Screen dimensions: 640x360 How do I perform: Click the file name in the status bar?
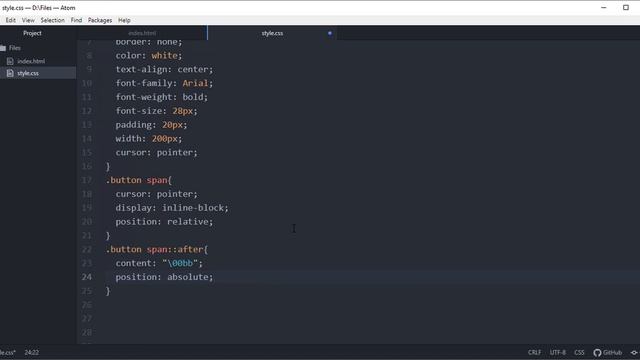click(8, 352)
